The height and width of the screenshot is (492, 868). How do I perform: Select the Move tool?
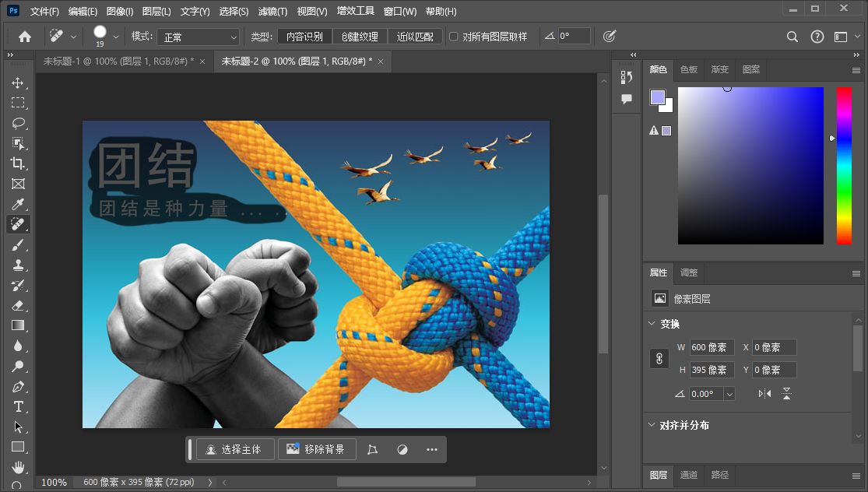(x=17, y=83)
